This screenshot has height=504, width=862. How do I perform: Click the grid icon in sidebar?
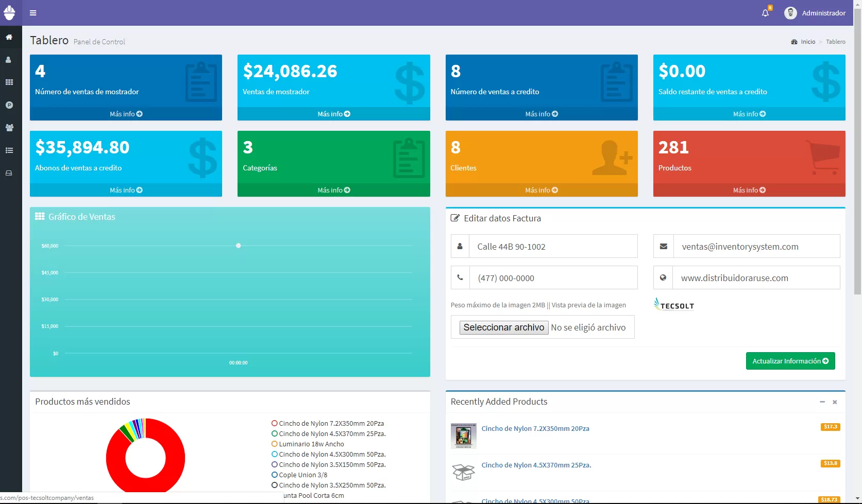(9, 82)
